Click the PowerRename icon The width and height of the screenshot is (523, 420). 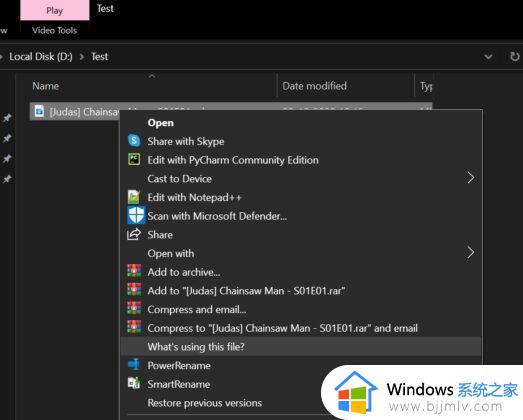[134, 364]
